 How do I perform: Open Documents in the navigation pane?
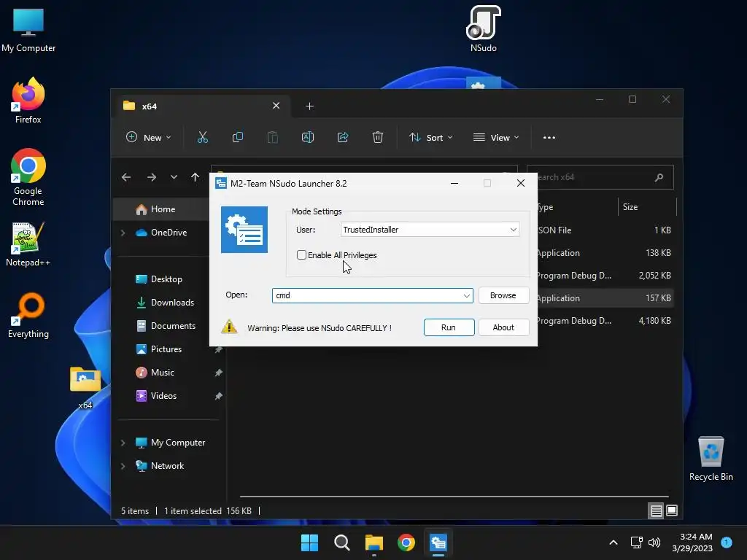pos(173,326)
